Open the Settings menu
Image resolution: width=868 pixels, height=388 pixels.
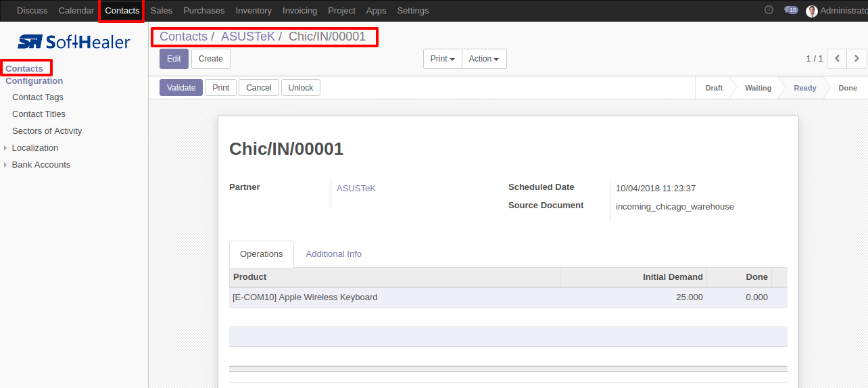[x=413, y=11]
